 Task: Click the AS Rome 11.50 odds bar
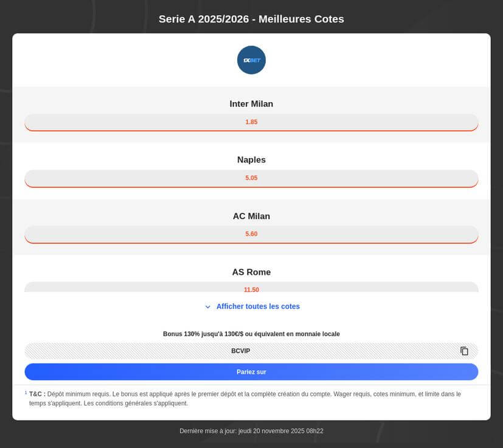251,288
